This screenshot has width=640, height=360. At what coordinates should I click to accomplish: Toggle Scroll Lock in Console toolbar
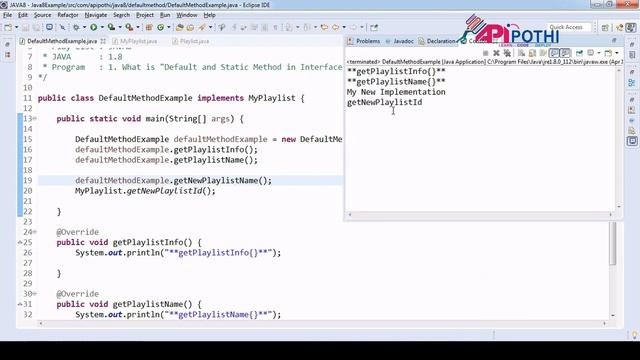[532, 53]
